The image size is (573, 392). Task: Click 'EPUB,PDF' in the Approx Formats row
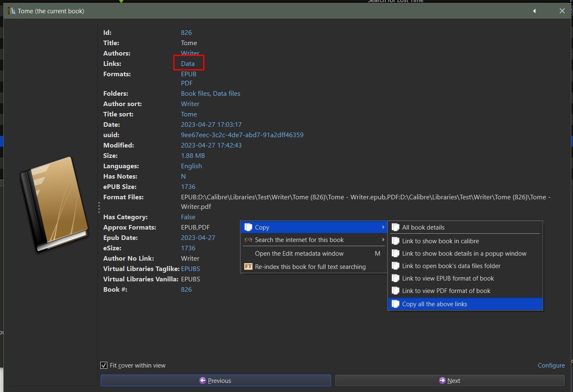coord(195,227)
